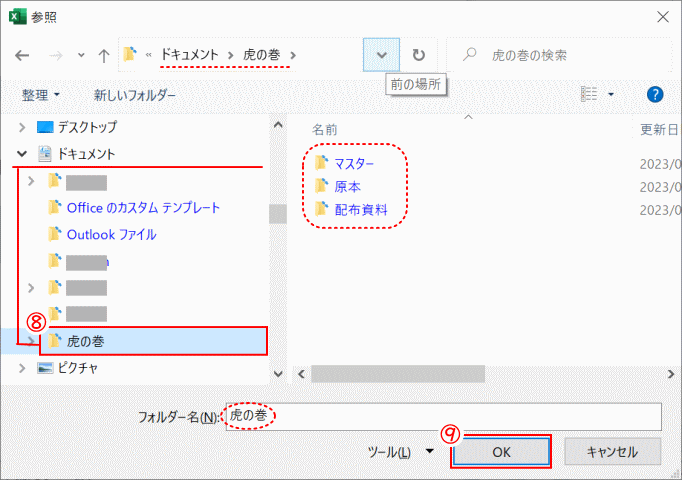Click the フォルダー名 input field

coord(444,417)
